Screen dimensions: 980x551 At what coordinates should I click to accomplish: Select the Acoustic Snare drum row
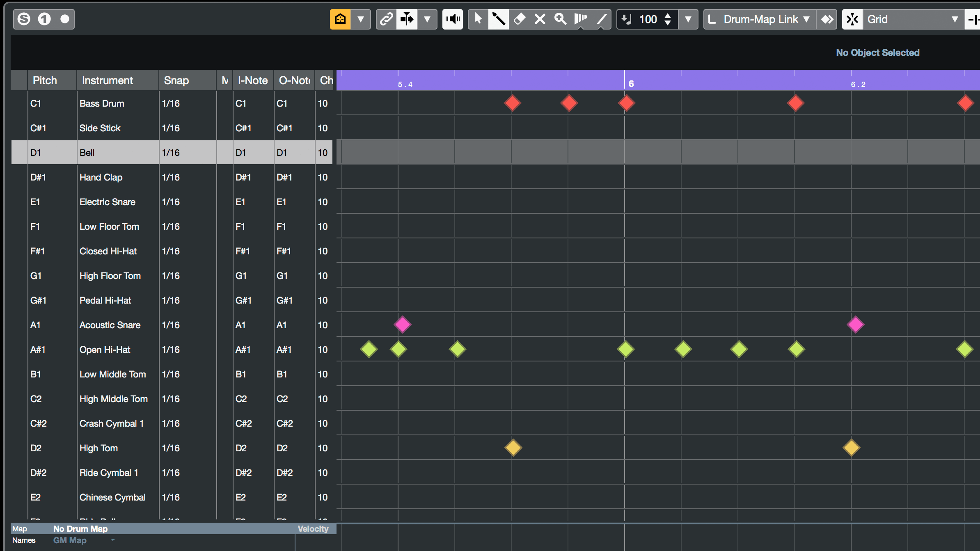pos(172,325)
